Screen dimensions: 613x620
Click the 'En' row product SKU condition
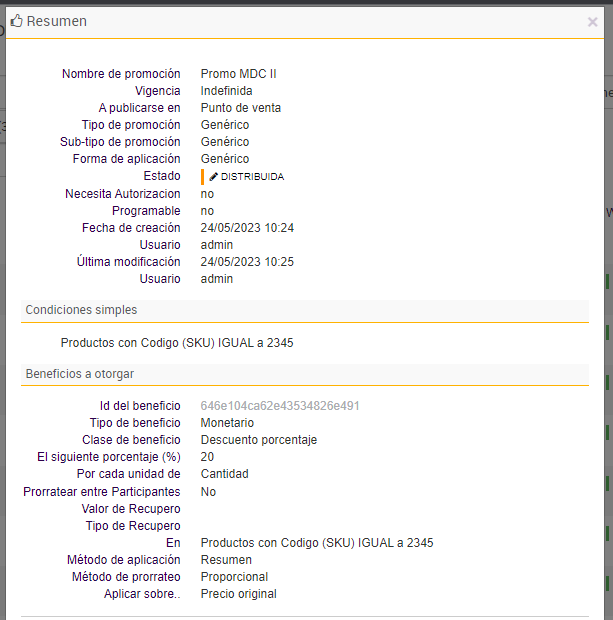tap(317, 543)
